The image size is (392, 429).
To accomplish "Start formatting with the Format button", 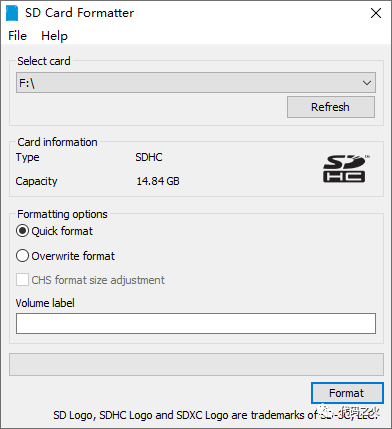I will [x=347, y=393].
